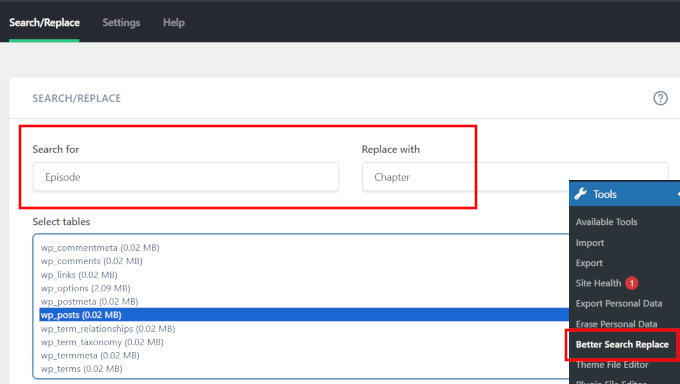The image size is (680, 384).
Task: Open Theme File Editor menu item
Action: click(x=612, y=365)
